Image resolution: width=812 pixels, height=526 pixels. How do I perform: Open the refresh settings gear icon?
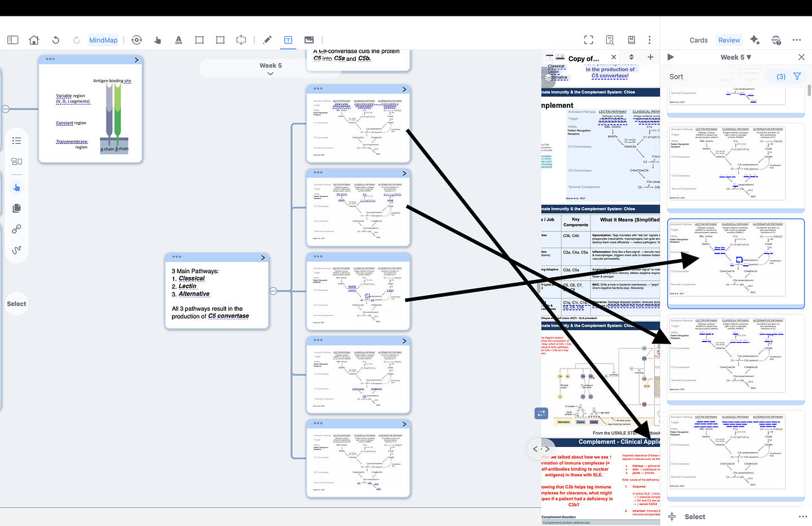pos(136,40)
